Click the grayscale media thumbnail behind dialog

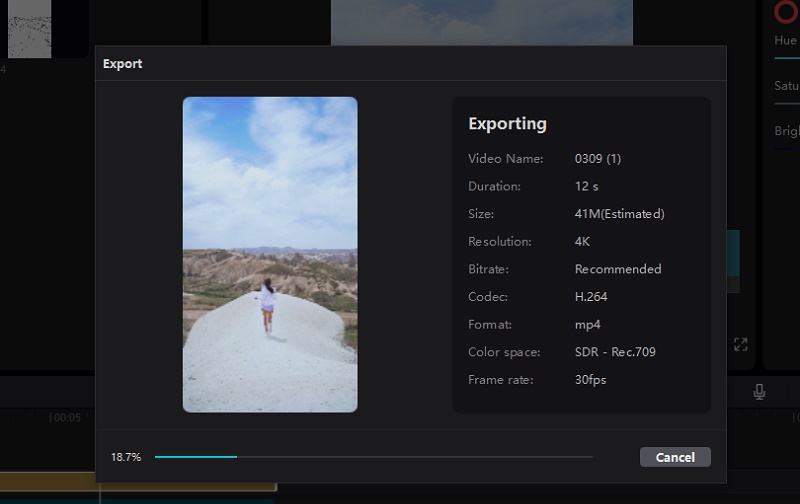30,29
